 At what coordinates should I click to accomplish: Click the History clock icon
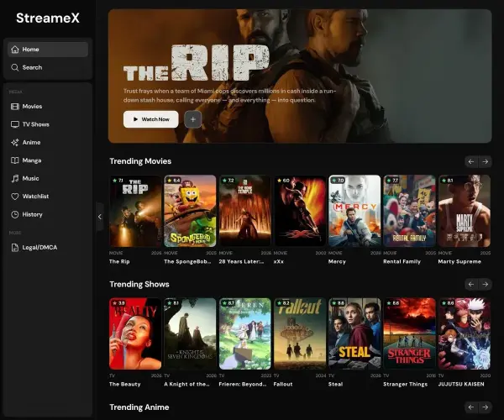pyautogui.click(x=15, y=214)
